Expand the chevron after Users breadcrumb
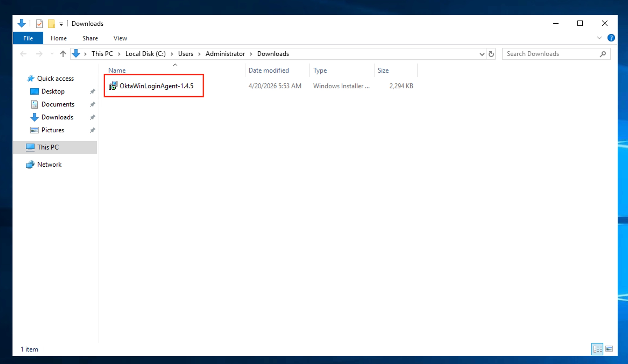 point(199,54)
